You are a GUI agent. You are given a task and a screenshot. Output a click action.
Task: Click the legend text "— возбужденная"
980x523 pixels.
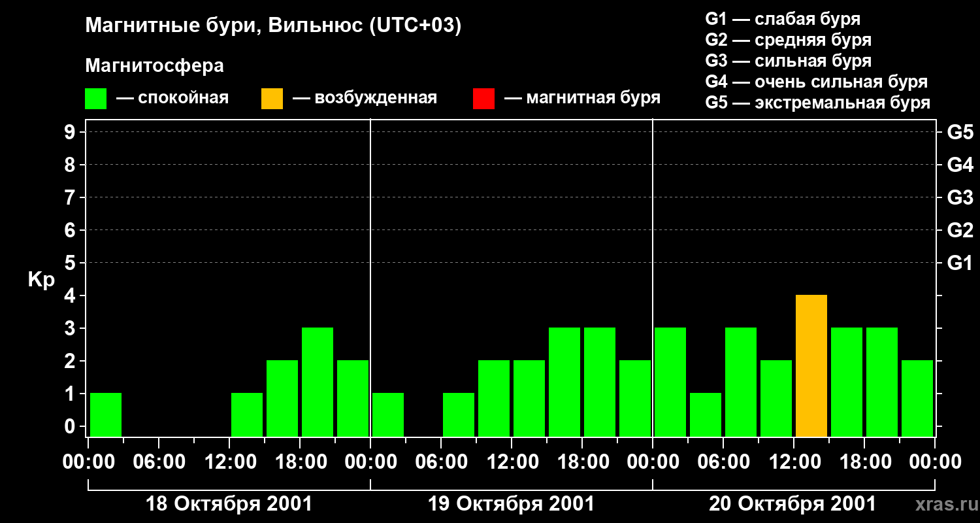tap(365, 99)
